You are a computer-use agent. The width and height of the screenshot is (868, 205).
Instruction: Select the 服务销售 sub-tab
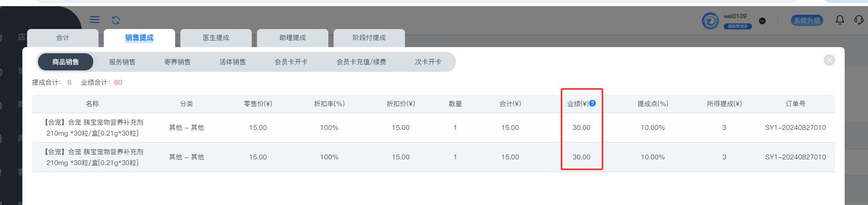coord(122,62)
